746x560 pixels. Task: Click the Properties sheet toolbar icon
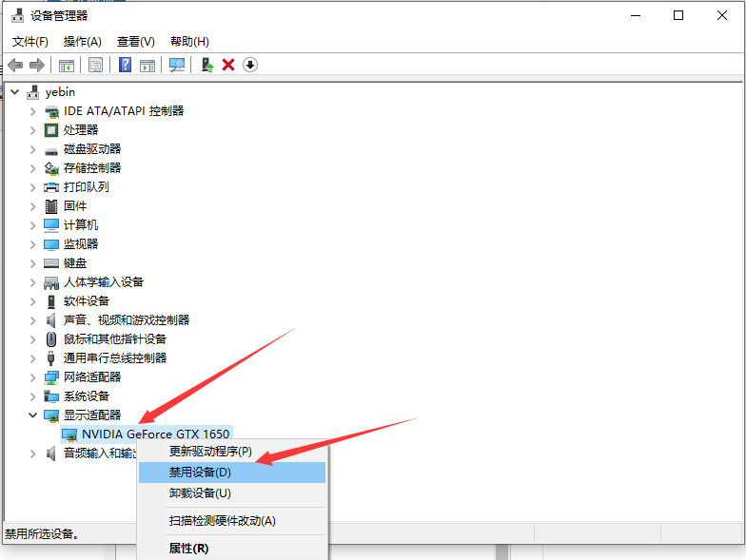[x=95, y=65]
